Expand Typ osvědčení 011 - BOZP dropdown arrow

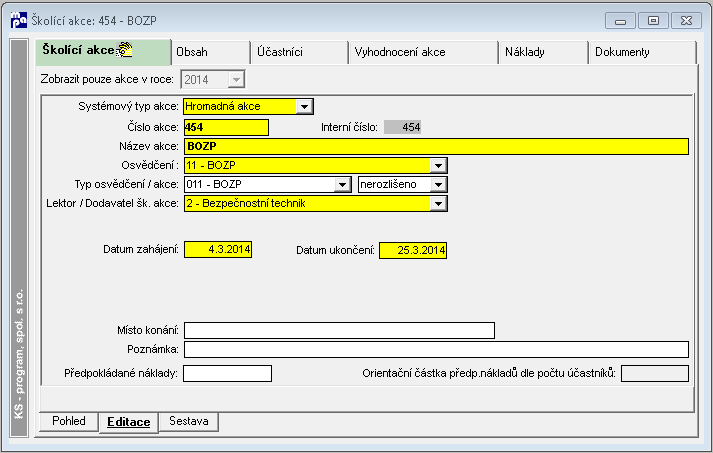click(x=342, y=185)
